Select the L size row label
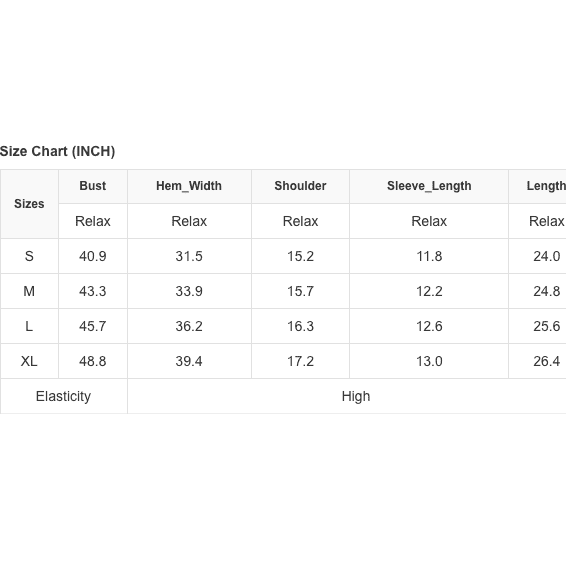This screenshot has height=566, width=566. [x=29, y=326]
